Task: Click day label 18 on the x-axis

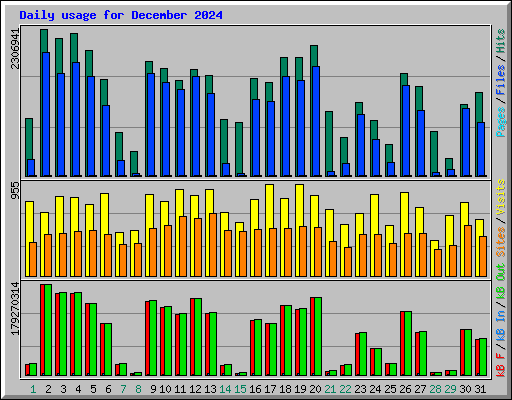Action: coord(285,389)
